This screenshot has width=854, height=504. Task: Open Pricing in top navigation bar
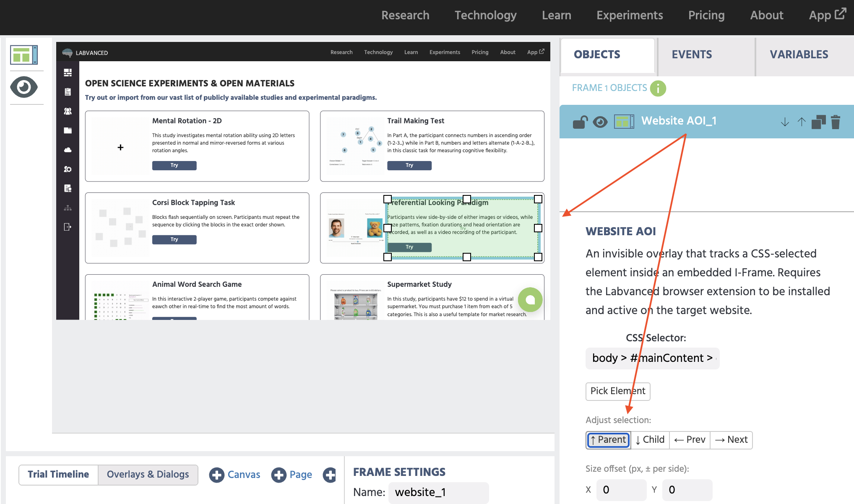pos(706,16)
